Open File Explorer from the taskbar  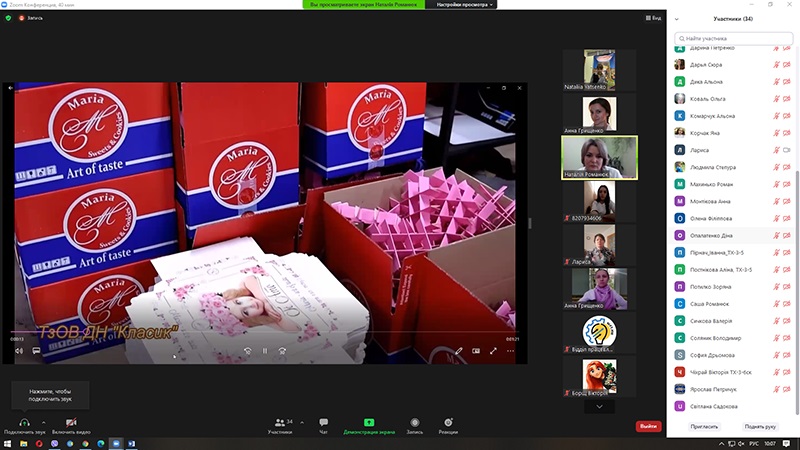coord(23,444)
